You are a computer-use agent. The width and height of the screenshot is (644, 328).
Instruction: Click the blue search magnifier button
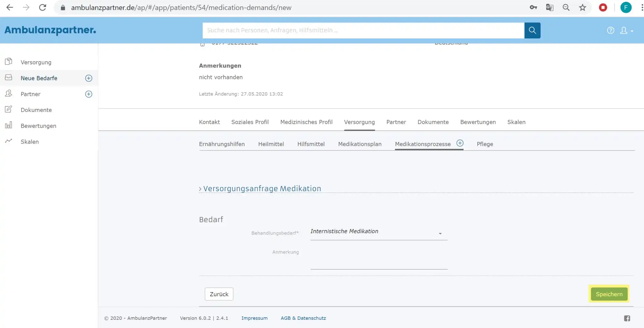[532, 30]
